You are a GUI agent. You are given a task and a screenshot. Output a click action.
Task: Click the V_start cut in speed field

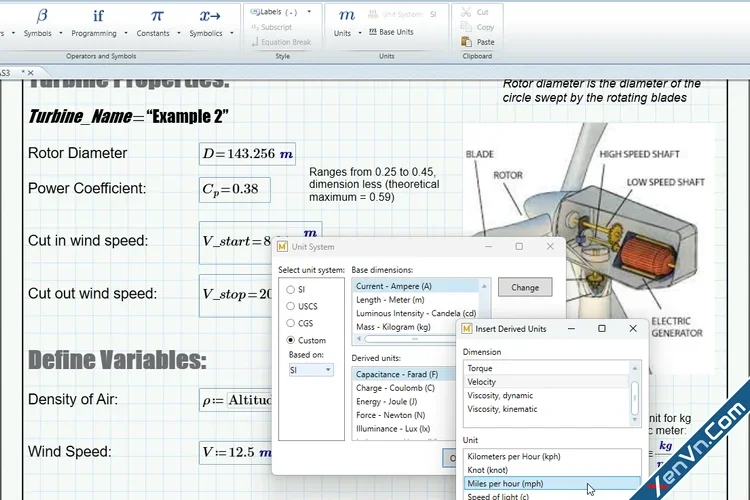(x=236, y=242)
